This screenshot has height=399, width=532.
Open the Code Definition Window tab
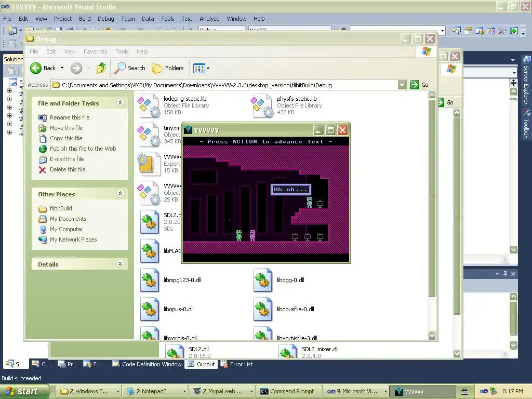pos(147,364)
